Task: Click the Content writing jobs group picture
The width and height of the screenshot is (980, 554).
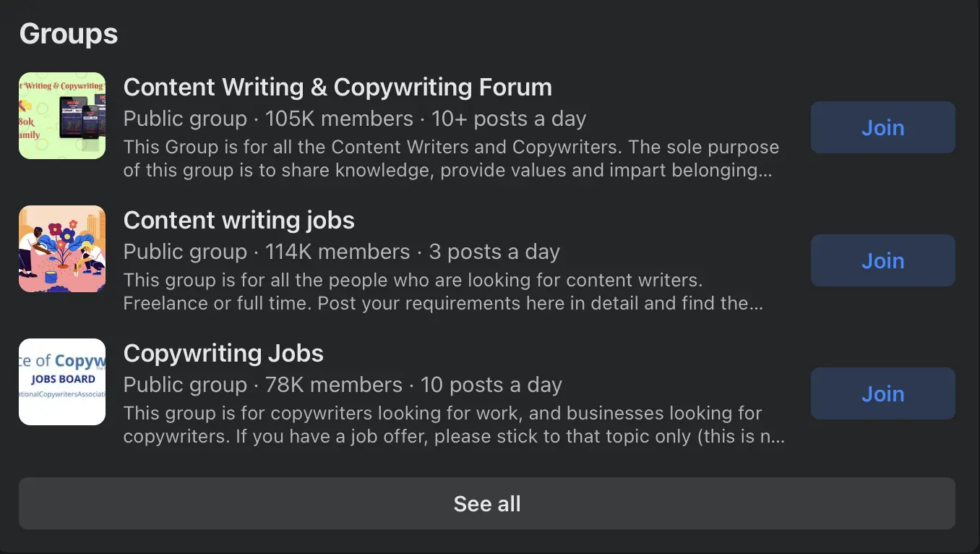Action: (x=62, y=249)
